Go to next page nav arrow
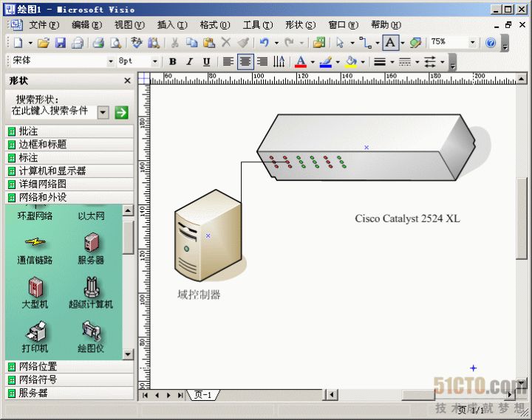The height and width of the screenshot is (420, 532). point(168,395)
